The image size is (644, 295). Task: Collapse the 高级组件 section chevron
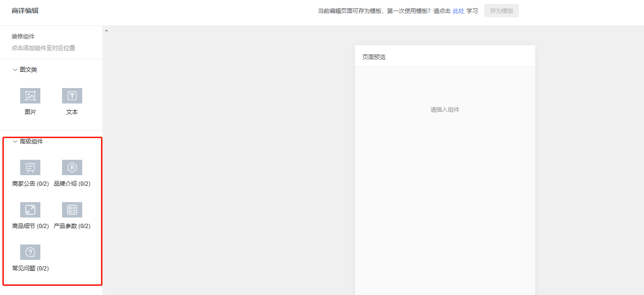[15, 141]
